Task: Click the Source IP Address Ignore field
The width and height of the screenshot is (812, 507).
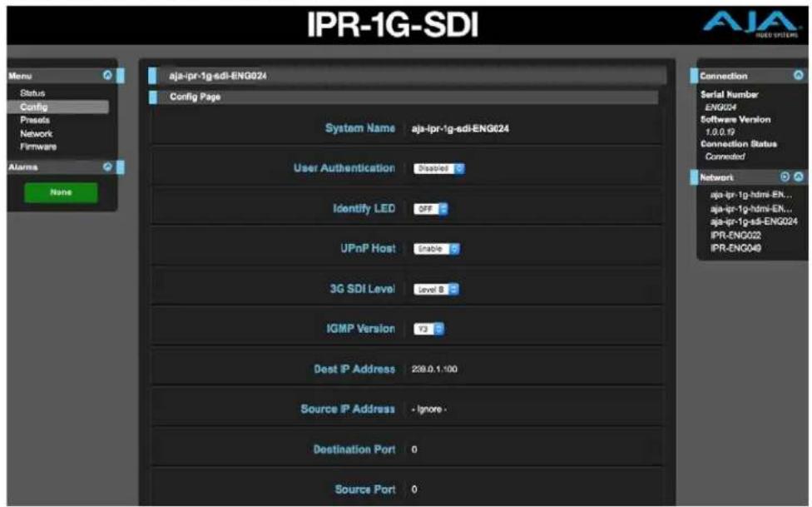Action: click(x=429, y=410)
